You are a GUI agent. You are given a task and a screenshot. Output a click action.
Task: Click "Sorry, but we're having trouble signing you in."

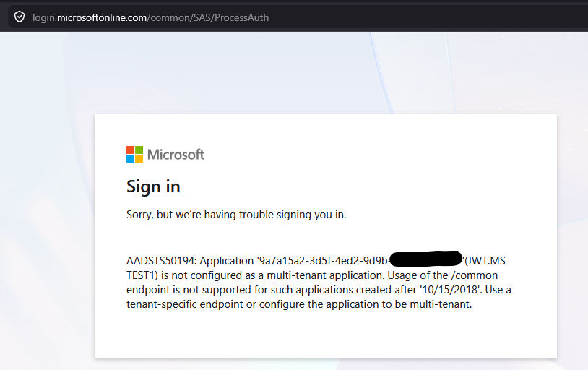[236, 215]
